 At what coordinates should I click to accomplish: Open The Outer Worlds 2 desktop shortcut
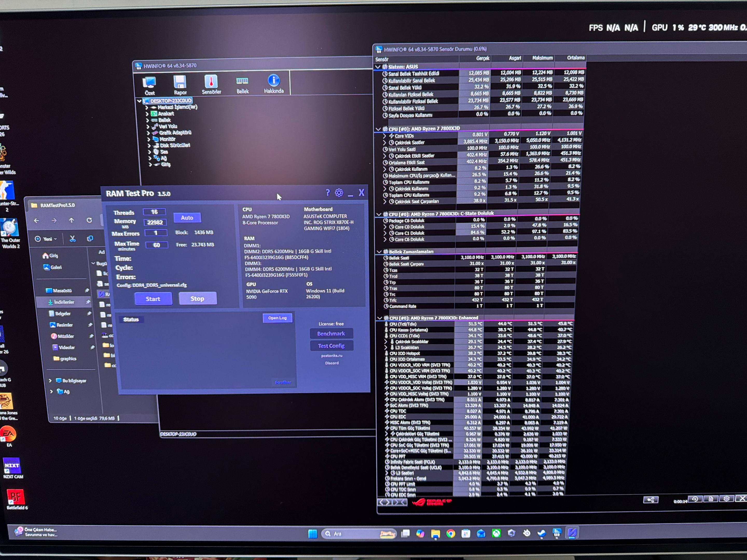point(10,233)
